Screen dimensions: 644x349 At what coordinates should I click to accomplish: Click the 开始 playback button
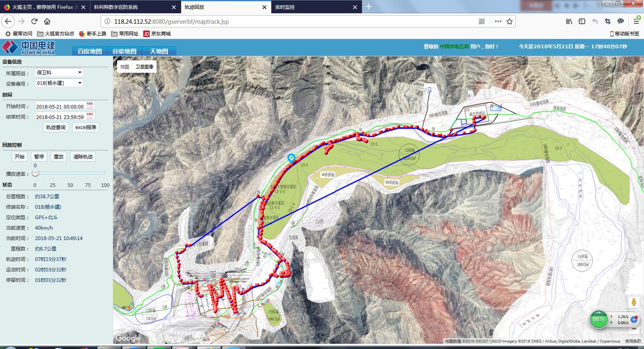(19, 156)
